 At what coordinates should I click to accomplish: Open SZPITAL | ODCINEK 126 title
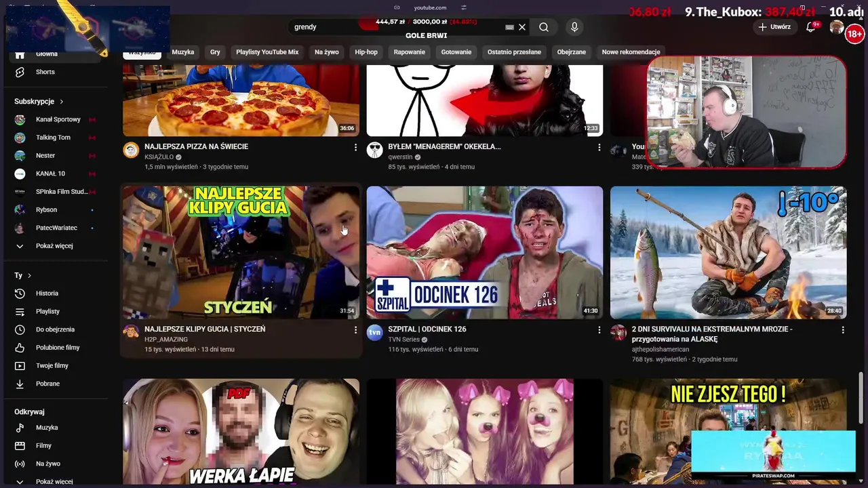[427, 329]
